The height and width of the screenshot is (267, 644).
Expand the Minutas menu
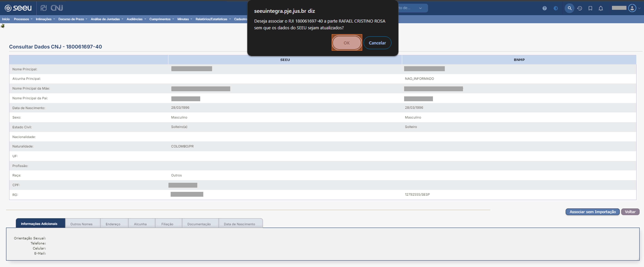(x=185, y=19)
